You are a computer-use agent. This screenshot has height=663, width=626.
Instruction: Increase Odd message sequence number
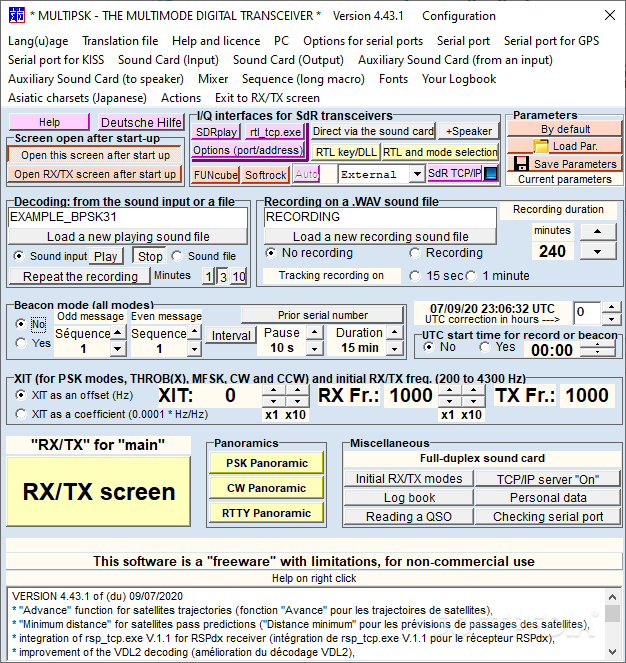pos(118,332)
